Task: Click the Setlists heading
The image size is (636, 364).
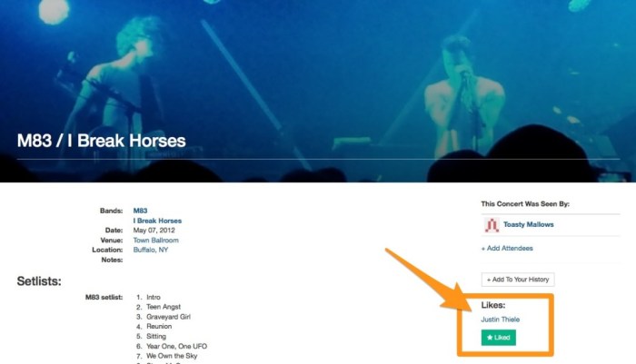Action: pyautogui.click(x=39, y=281)
